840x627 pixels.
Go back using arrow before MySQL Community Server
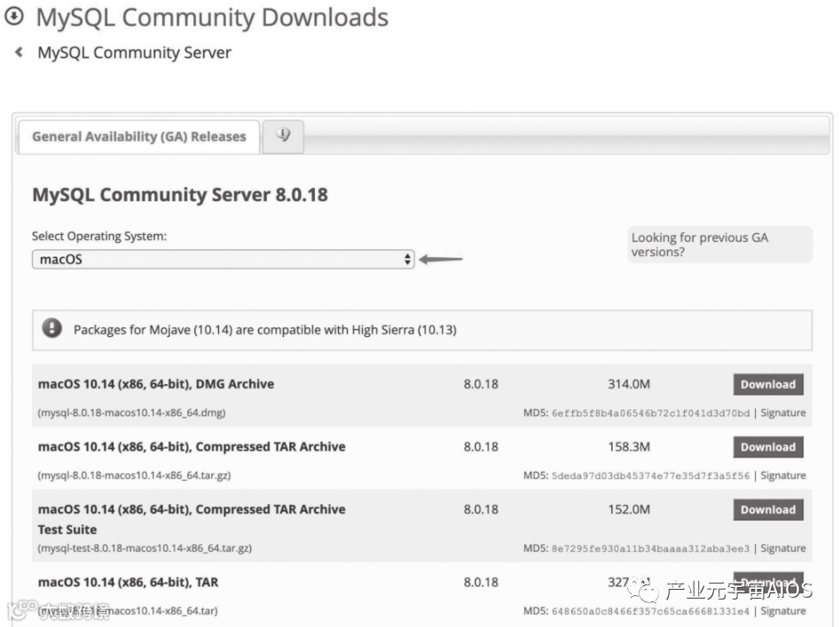(x=19, y=52)
